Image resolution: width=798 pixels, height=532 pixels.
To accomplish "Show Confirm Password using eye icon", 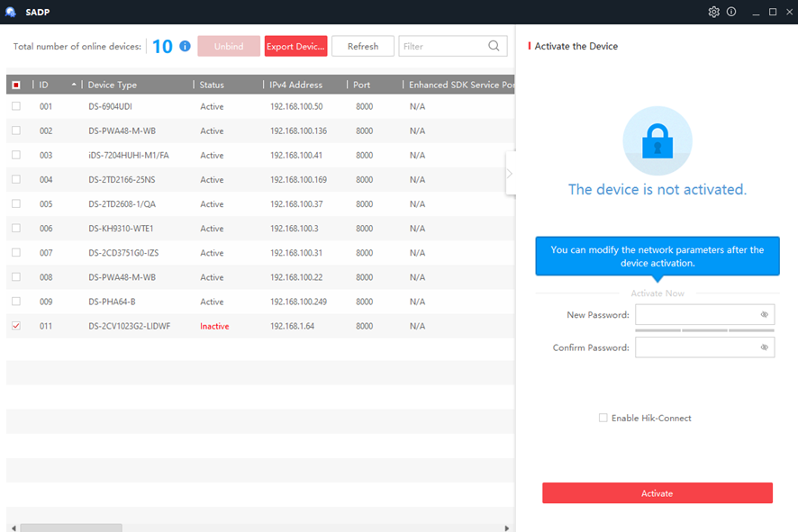I will coord(764,347).
